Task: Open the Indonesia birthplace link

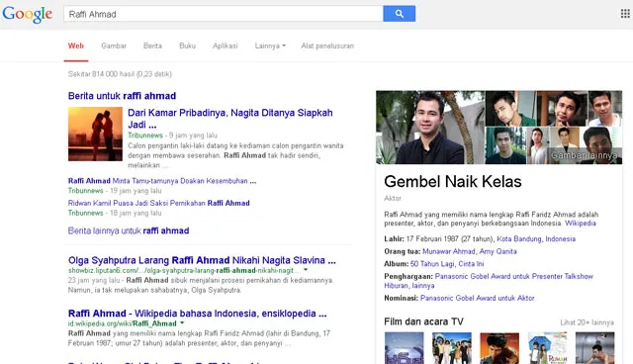Action: (x=561, y=239)
